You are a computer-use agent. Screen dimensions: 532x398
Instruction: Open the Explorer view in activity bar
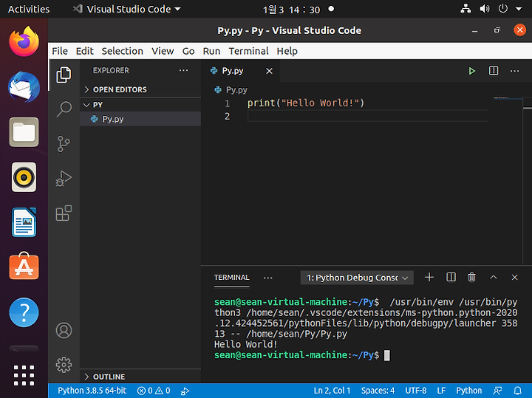point(64,75)
